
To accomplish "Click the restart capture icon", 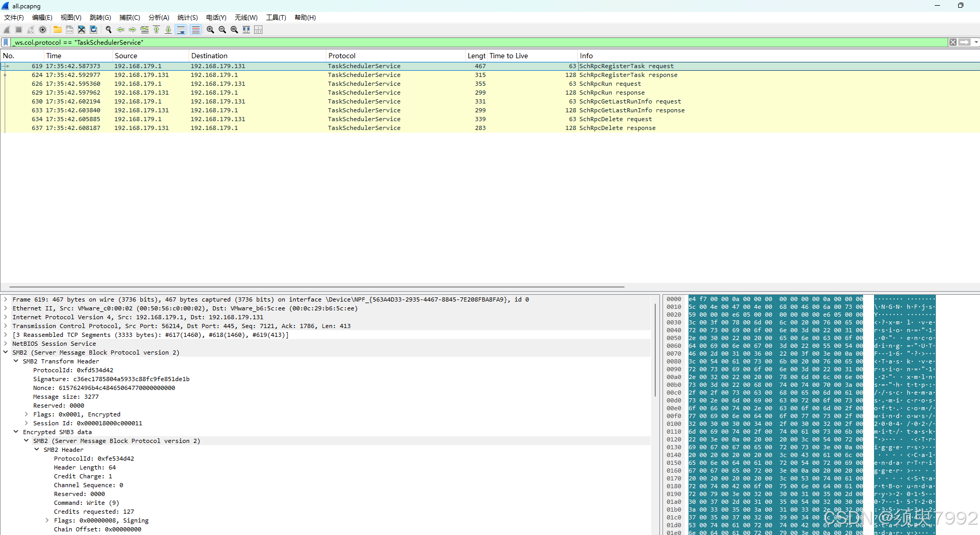I will click(x=31, y=30).
